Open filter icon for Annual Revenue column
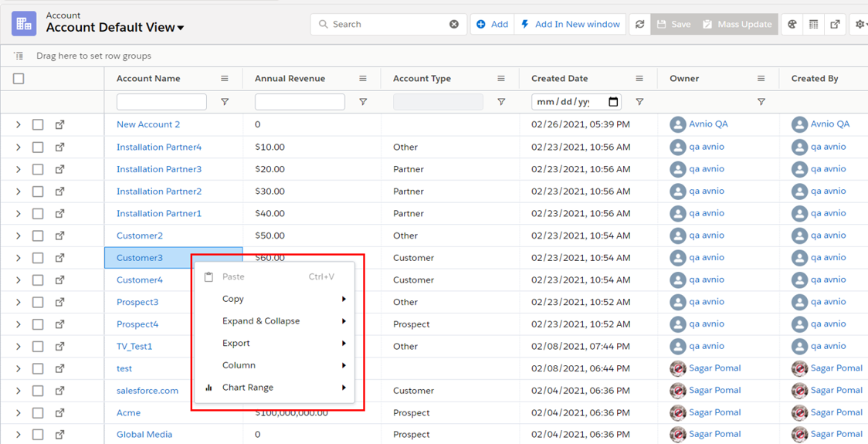 coord(363,102)
